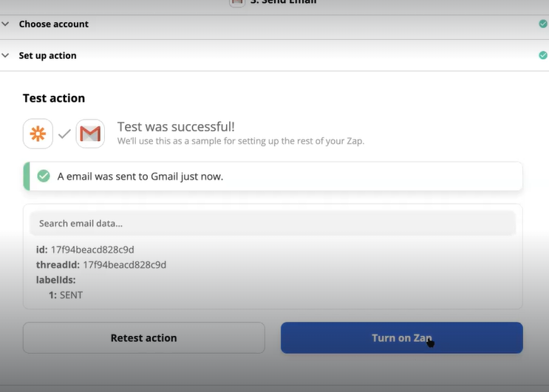549x392 pixels.
Task: Click the 'Test was successful!' heading
Action: [176, 126]
